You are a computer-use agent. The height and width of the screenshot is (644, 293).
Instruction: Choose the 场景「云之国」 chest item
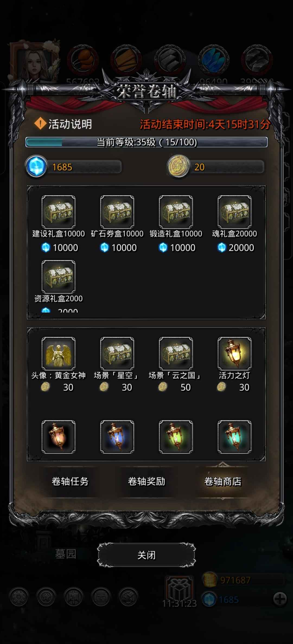click(176, 353)
